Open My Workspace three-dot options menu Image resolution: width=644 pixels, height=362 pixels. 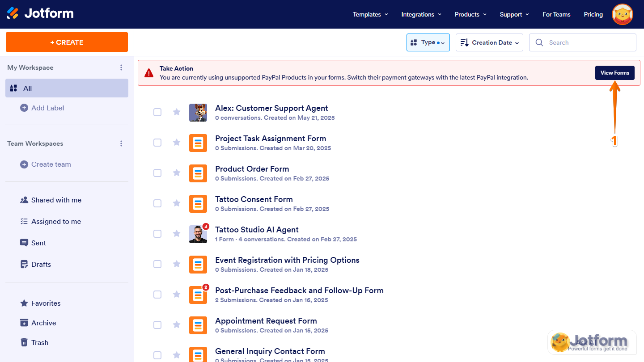[121, 67]
